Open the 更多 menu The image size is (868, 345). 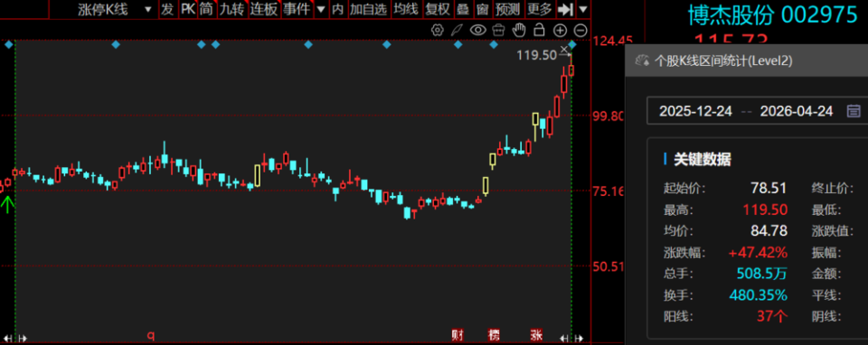pyautogui.click(x=540, y=9)
